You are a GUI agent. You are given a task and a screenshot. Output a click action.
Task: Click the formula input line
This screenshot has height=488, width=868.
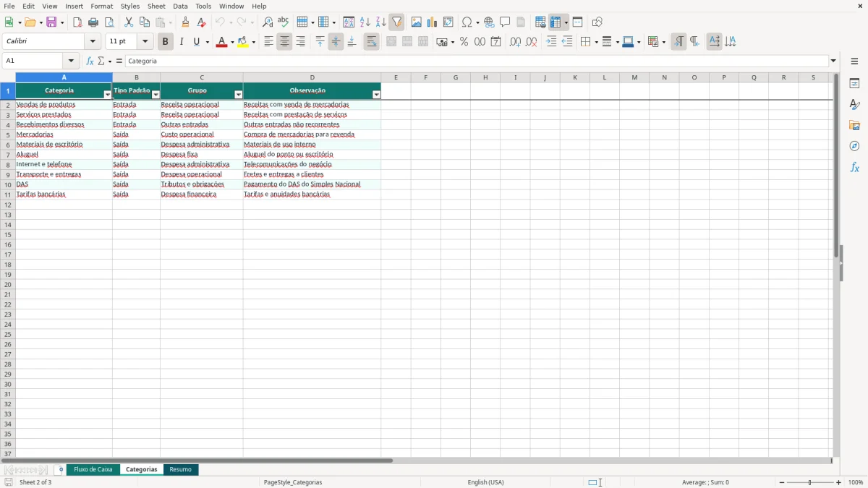(x=477, y=61)
